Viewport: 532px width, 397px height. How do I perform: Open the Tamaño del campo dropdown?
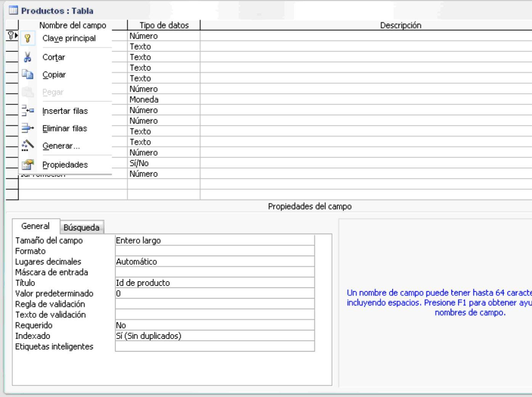[x=214, y=240]
